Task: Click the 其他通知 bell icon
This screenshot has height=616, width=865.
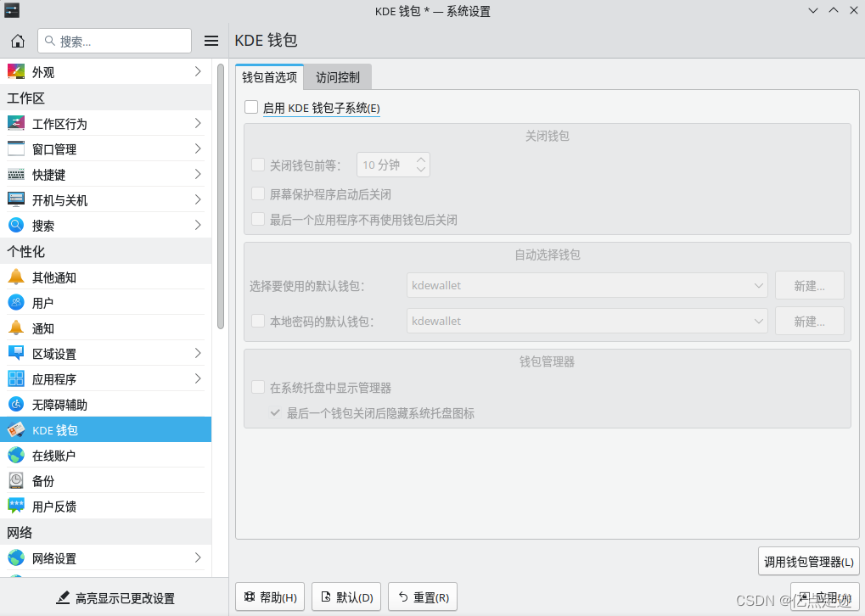Action: point(16,277)
